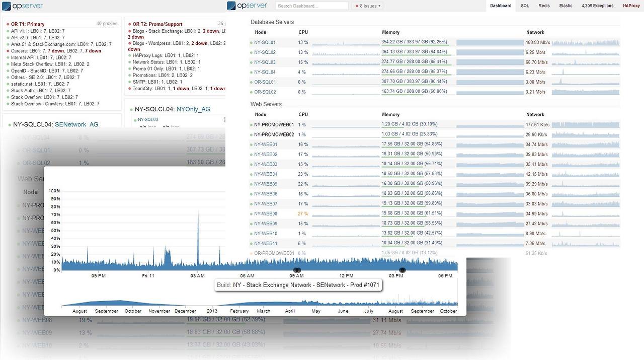
Task: Open the 4,309 Exceptions tab
Action: (597, 6)
